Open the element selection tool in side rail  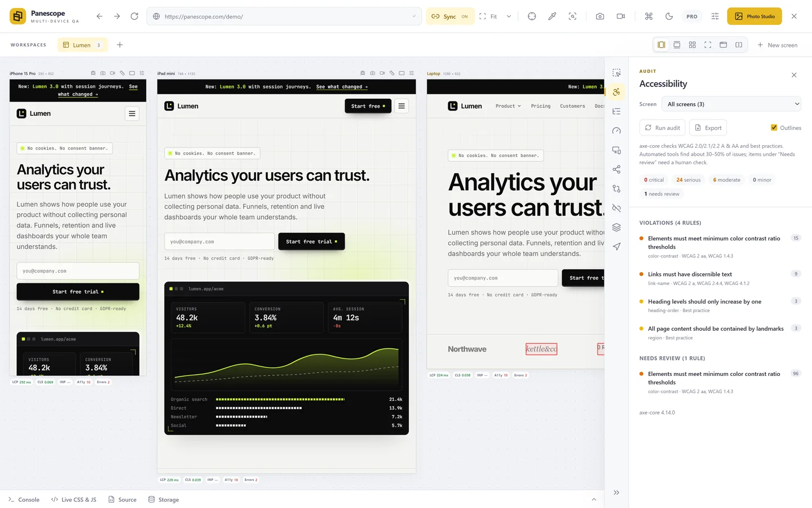tap(616, 73)
